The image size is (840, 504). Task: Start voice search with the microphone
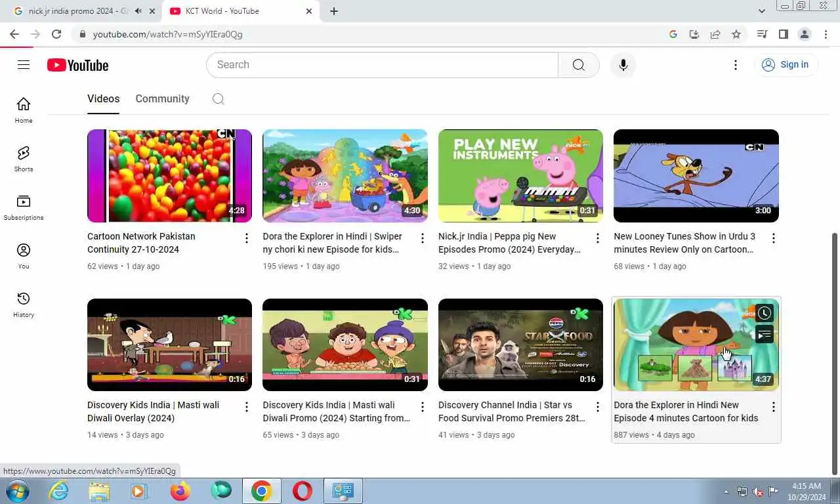pos(623,65)
